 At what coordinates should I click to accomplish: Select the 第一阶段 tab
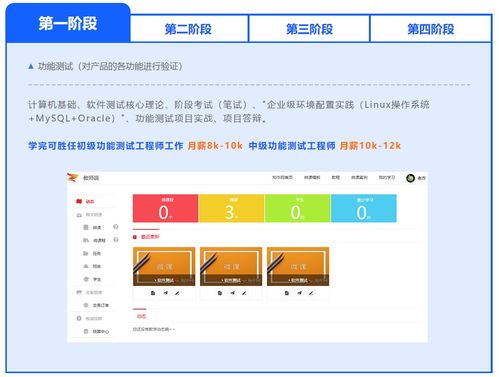(68, 23)
